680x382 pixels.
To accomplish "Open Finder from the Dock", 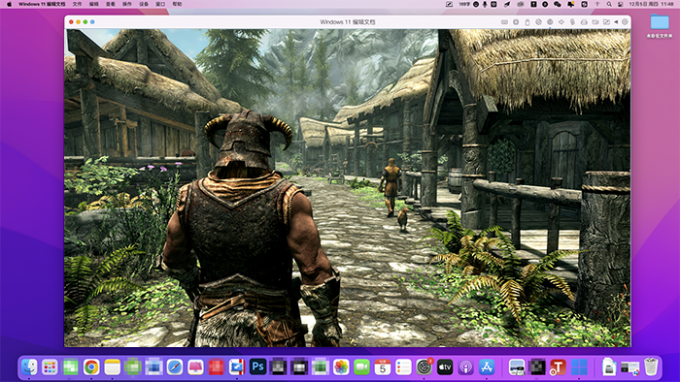I will [x=29, y=367].
